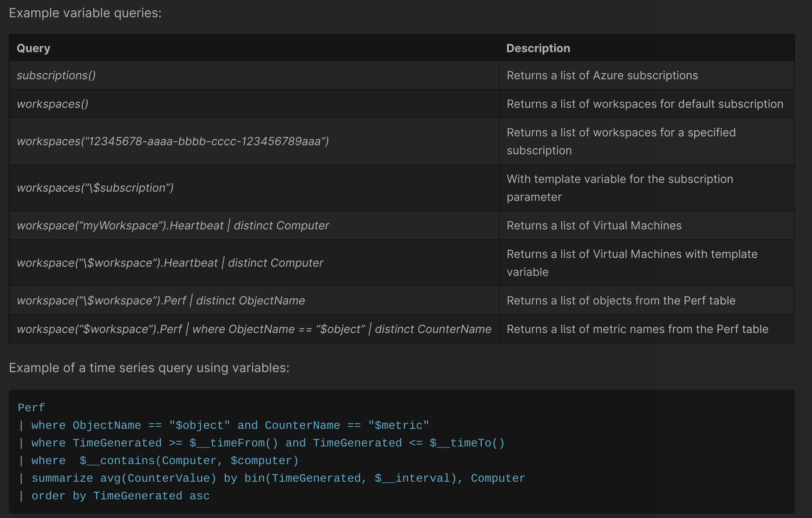Click the Returns a list of Azure subscriptions description
Viewport: 812px width, 518px height.
602,75
